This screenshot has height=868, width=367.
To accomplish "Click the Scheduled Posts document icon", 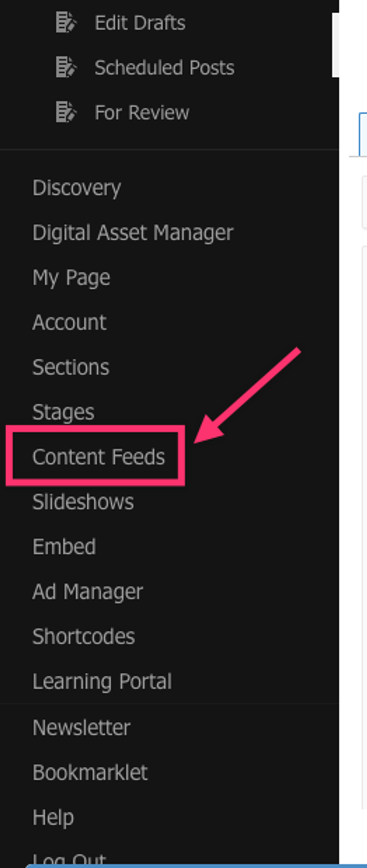I will click(x=66, y=67).
